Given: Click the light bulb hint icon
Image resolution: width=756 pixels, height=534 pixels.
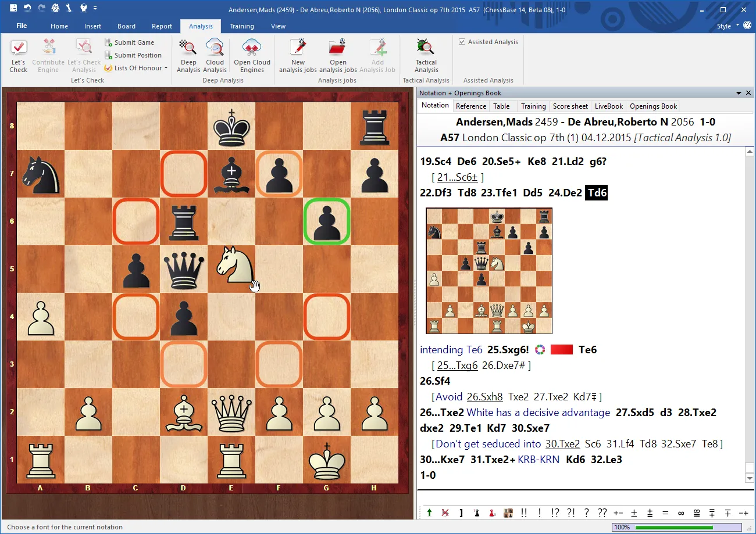Looking at the screenshot, I should click(84, 8).
